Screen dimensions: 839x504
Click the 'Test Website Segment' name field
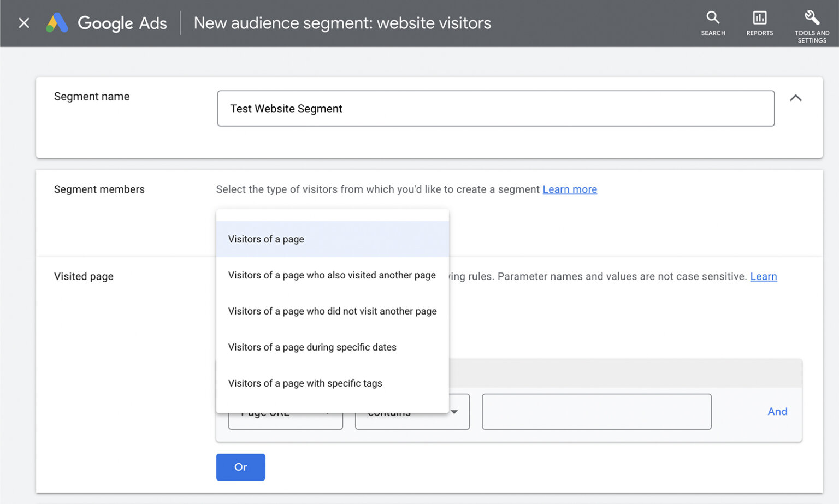(x=495, y=108)
